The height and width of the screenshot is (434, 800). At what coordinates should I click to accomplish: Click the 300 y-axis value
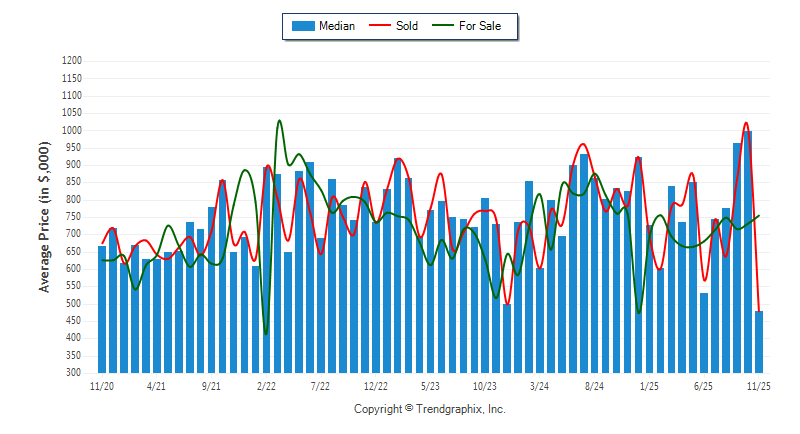[74, 373]
